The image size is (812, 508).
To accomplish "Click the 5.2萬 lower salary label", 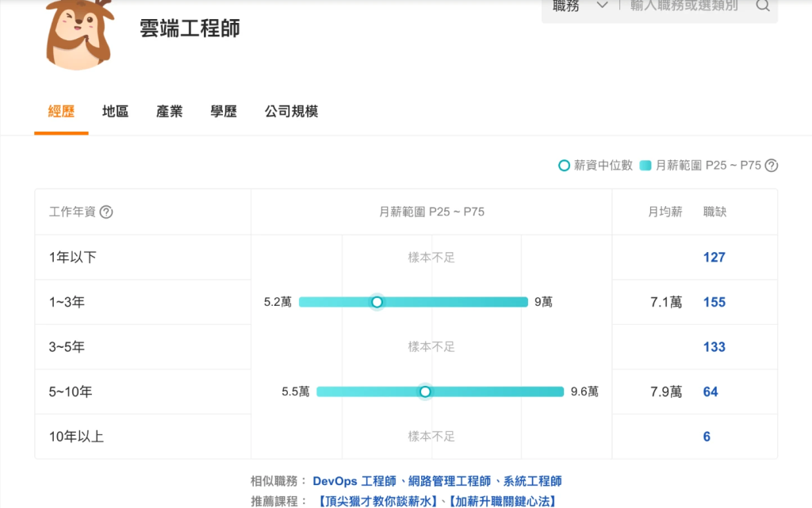I will tap(278, 302).
